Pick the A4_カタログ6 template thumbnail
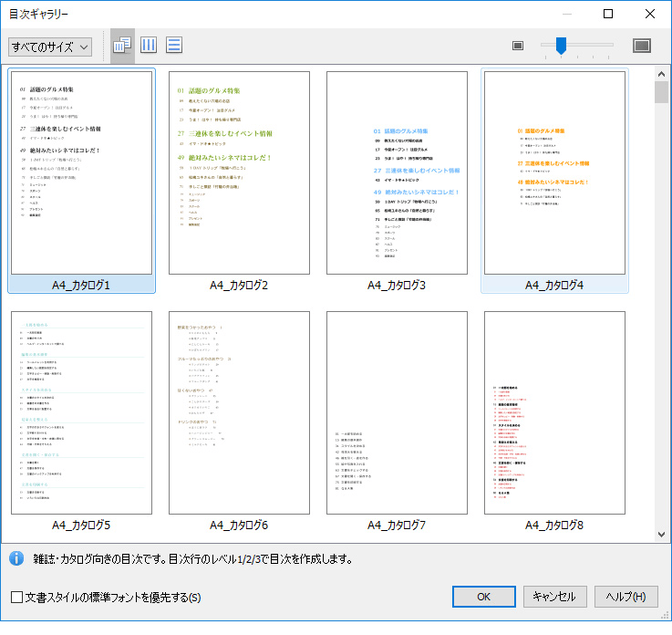The image size is (672, 635). (239, 413)
